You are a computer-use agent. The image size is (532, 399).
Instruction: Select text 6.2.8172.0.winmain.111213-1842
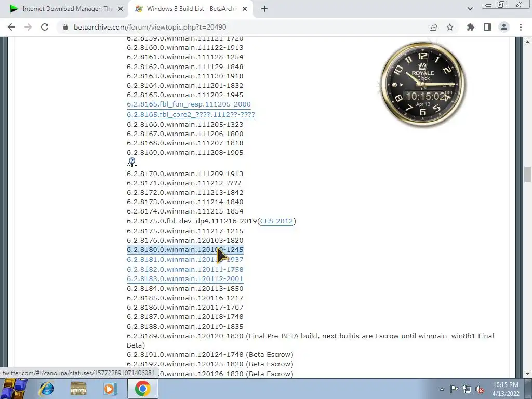point(185,193)
